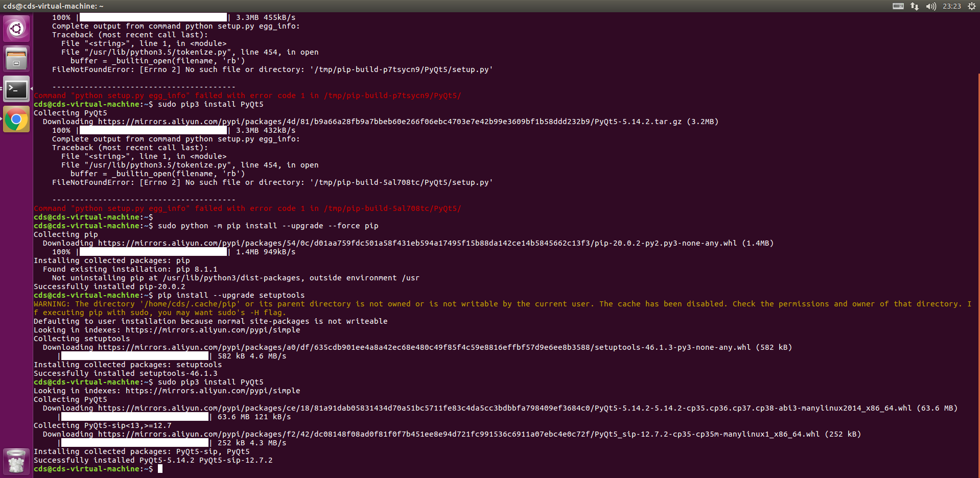Open the session gear menu
This screenshot has width=980, height=478.
pos(972,6)
